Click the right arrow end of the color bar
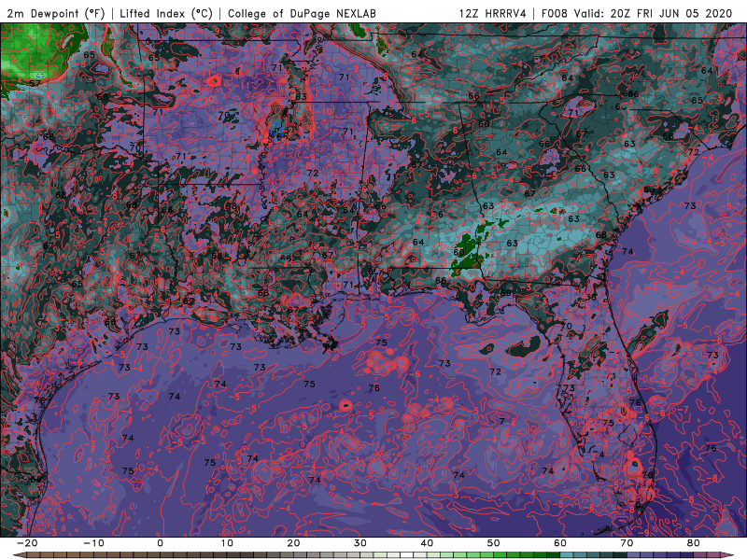This screenshot has width=747, height=560. pyautogui.click(x=728, y=555)
